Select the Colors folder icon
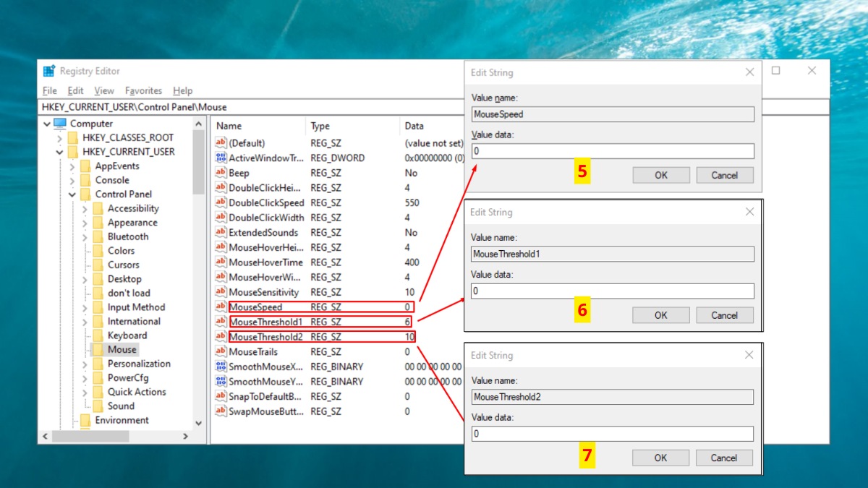This screenshot has width=868, height=488. click(x=98, y=251)
